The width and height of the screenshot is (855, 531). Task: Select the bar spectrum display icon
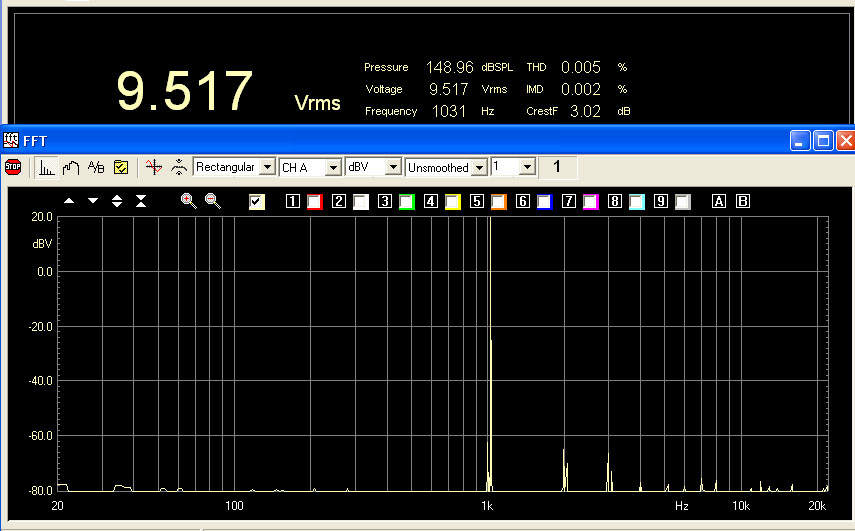pos(47,167)
